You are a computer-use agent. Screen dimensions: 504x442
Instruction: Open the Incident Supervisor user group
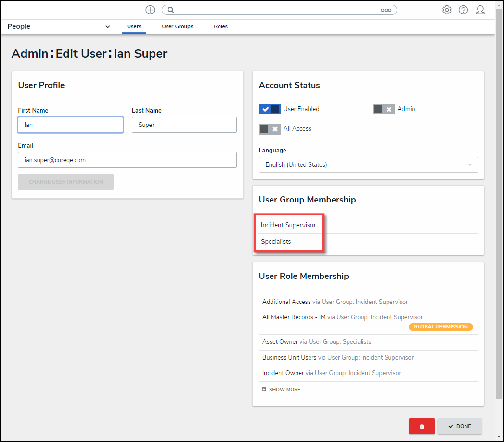[288, 225]
